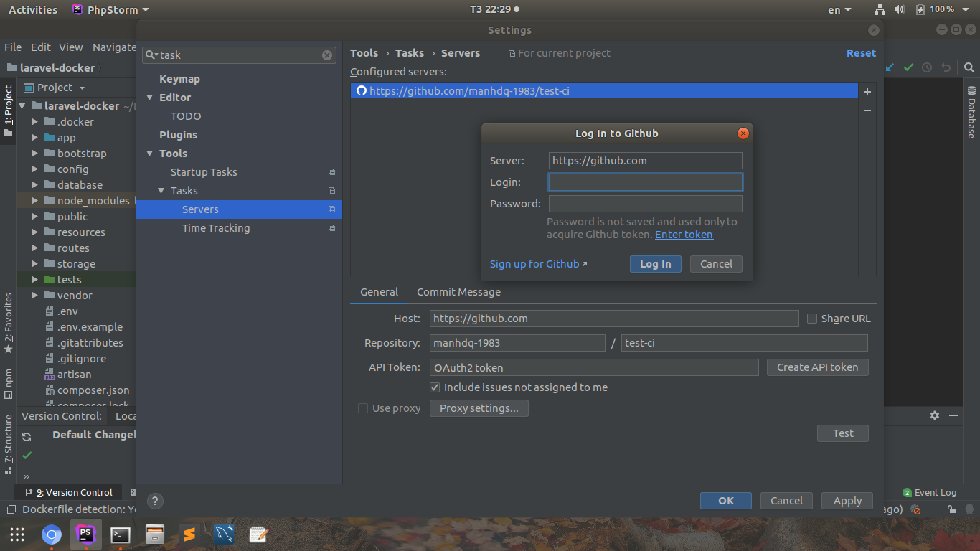Hide the Version Control panel with the minus icon
980x551 pixels.
point(953,415)
